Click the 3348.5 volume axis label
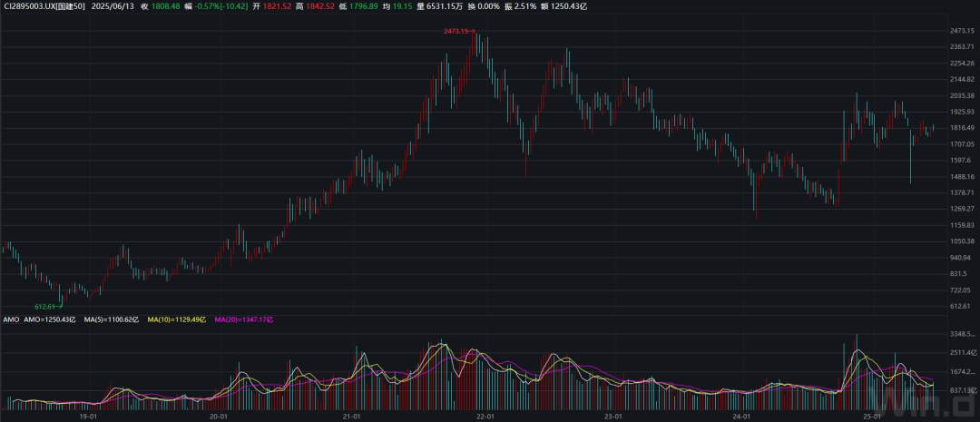 tap(962, 334)
